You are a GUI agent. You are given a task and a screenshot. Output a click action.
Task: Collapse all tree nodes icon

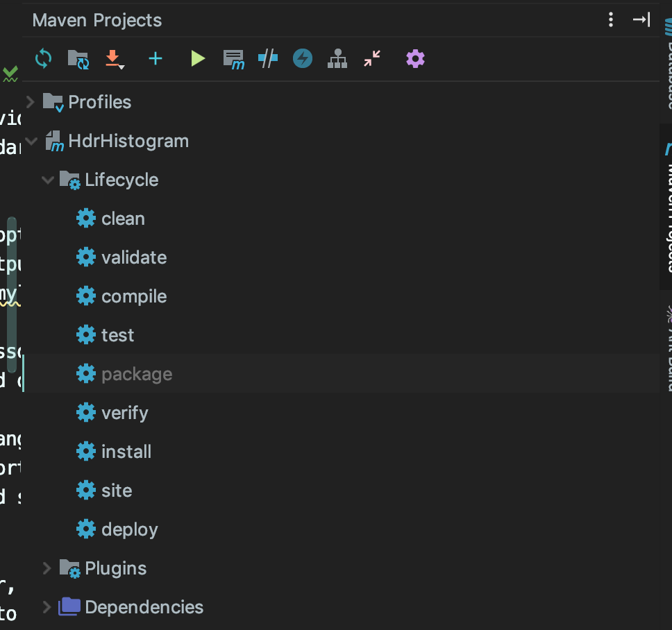(x=372, y=58)
